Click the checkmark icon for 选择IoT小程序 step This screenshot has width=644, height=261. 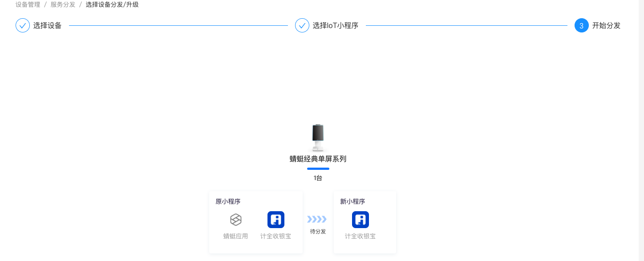[x=302, y=25]
